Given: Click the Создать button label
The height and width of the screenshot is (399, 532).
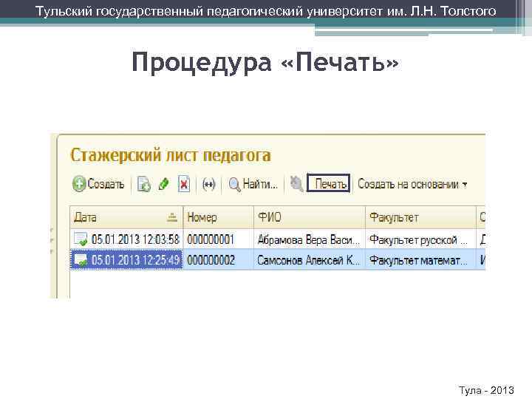Looking at the screenshot, I should tap(106, 184).
